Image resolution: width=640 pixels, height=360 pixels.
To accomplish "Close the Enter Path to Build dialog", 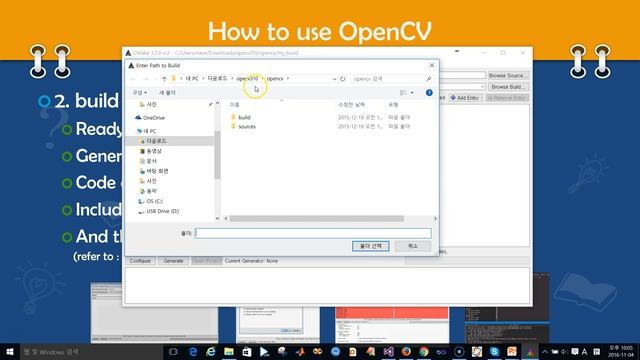I will click(432, 65).
